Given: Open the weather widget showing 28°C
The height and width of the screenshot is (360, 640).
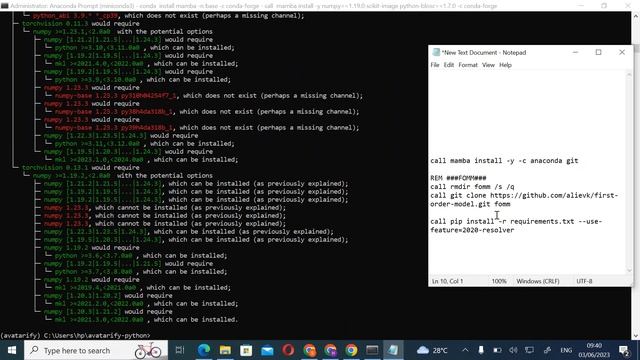Looking at the screenshot, I should click(x=432, y=350).
